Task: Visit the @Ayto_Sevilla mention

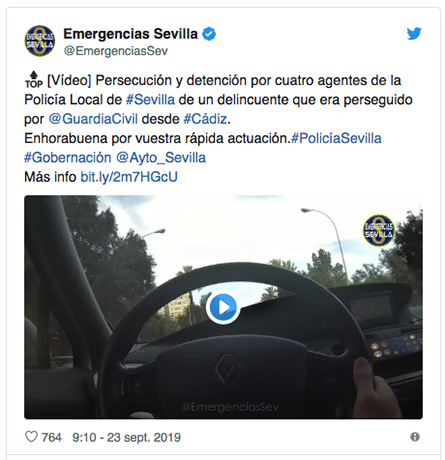Action: point(161,158)
